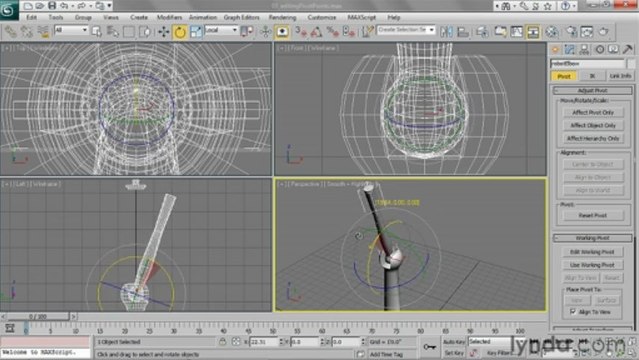This screenshot has height=360, width=639.
Task: Open the key filter Selected dropdown
Action: tap(496, 341)
